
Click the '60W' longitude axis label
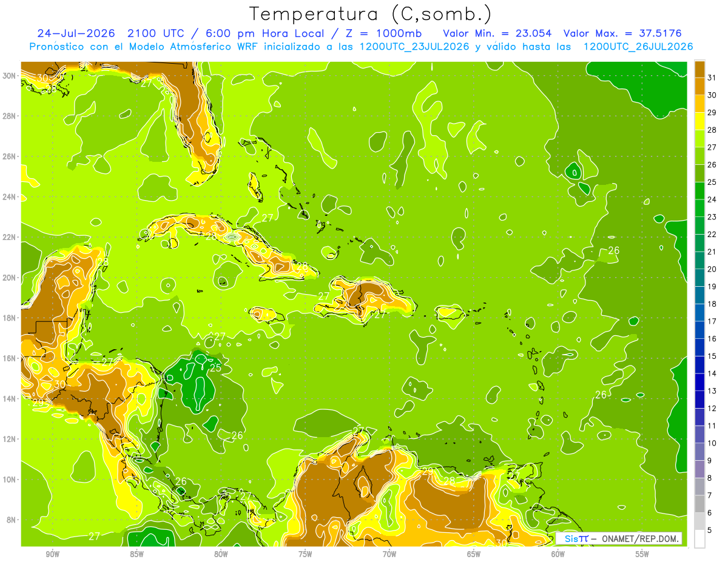(558, 554)
